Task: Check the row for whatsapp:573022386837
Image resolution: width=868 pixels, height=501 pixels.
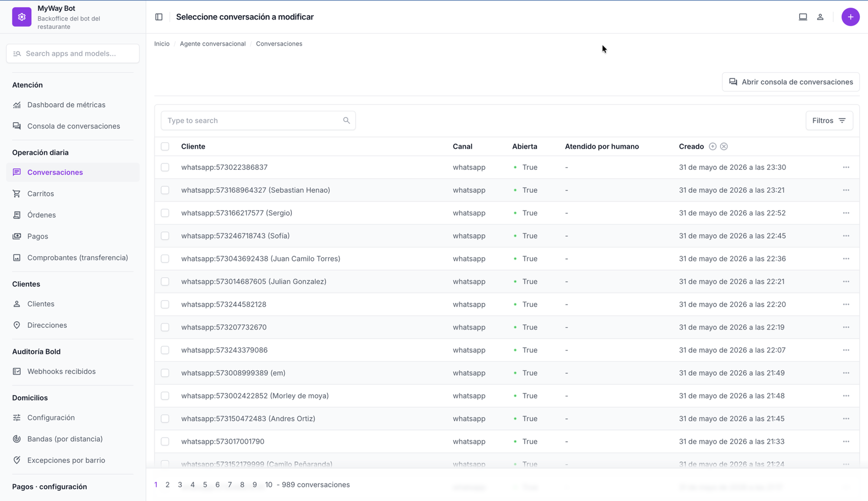Action: [165, 167]
